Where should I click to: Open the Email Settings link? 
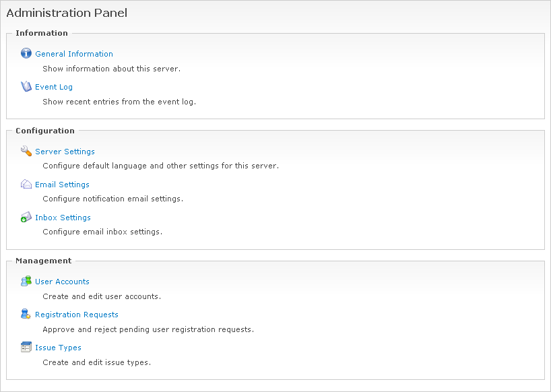click(62, 185)
